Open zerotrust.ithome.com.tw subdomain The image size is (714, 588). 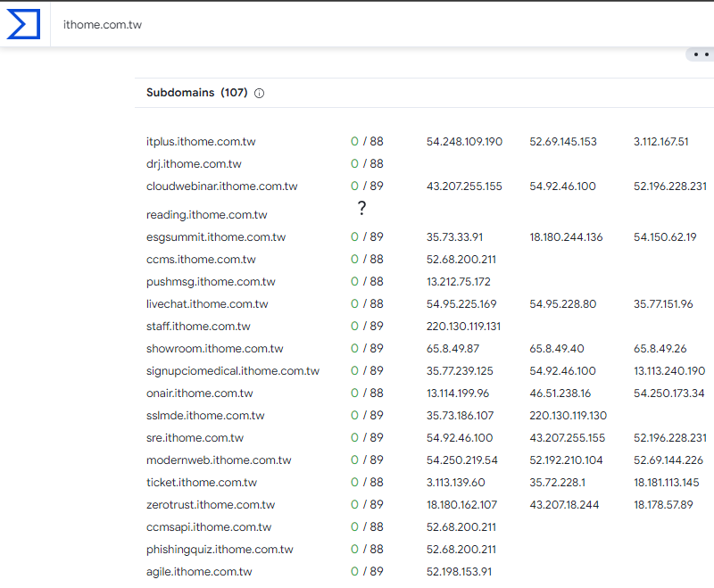(x=211, y=505)
